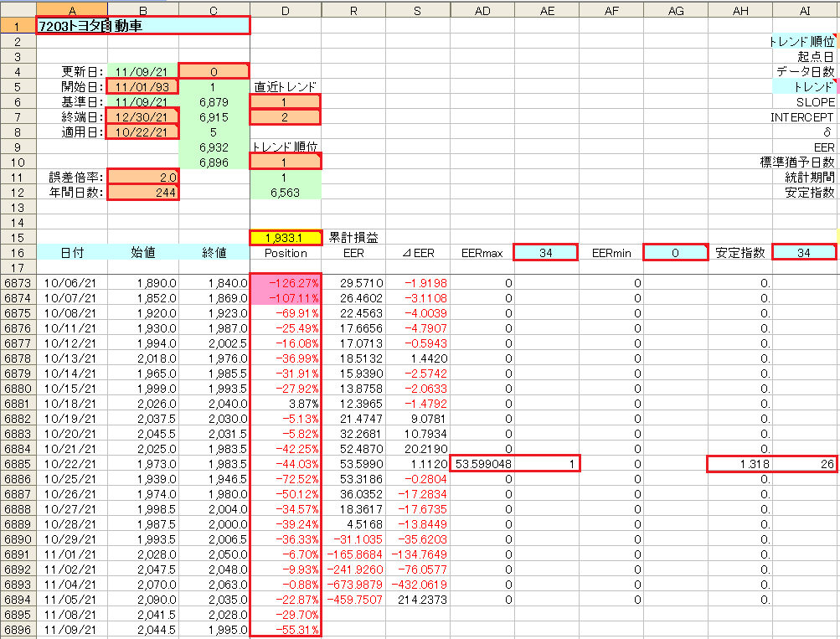
Task: Click the SLOPE label
Action: (815, 102)
